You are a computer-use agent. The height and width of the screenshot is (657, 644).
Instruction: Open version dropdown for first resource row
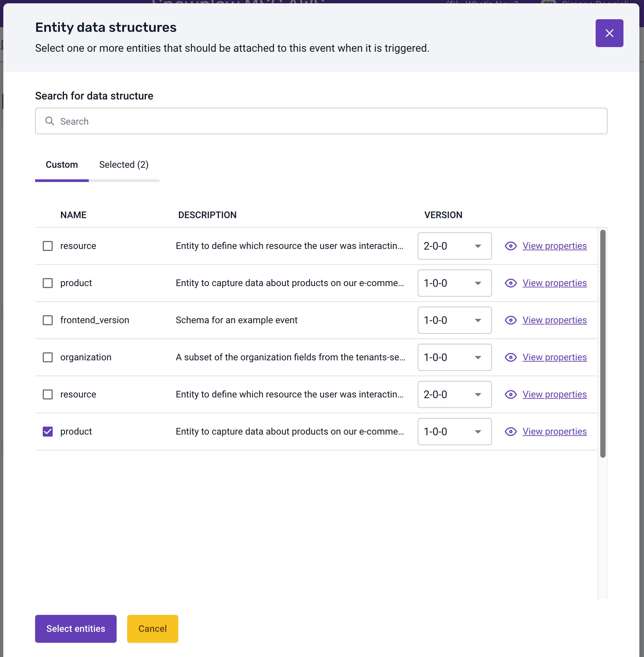(454, 246)
